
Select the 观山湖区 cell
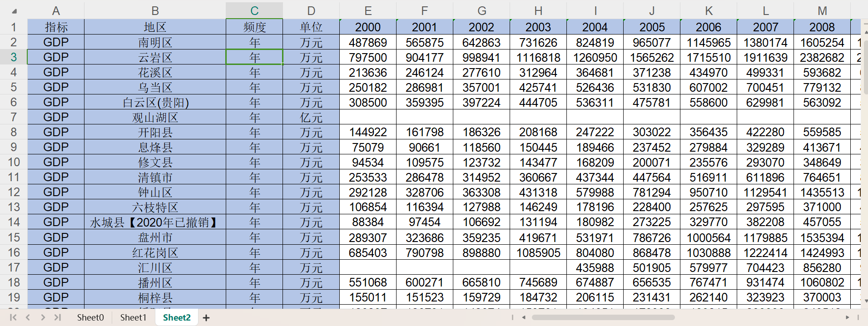[x=155, y=118]
